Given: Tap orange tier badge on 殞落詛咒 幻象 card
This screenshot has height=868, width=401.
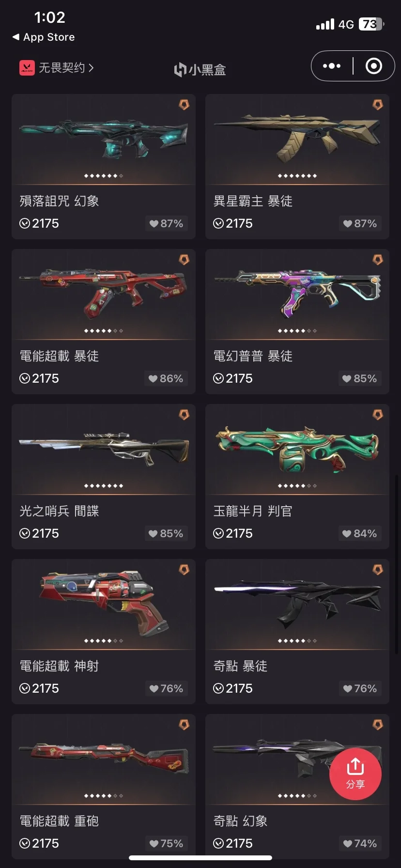Looking at the screenshot, I should point(184,105).
